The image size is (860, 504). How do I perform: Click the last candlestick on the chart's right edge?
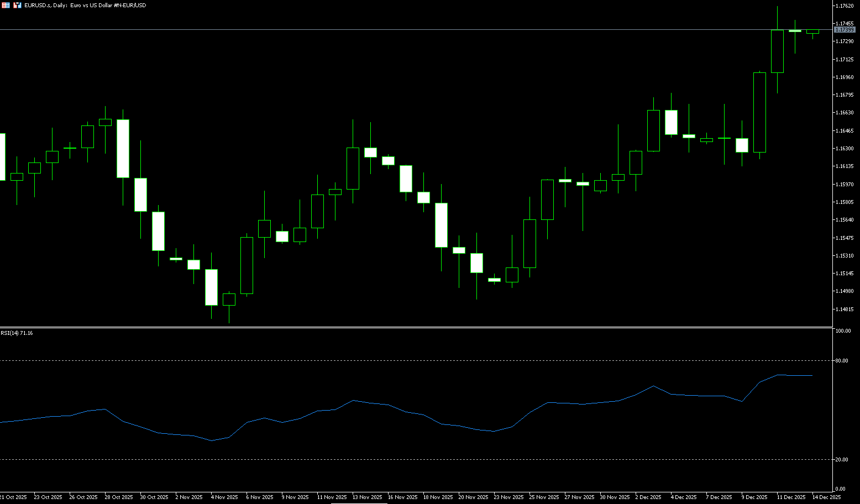(812, 32)
